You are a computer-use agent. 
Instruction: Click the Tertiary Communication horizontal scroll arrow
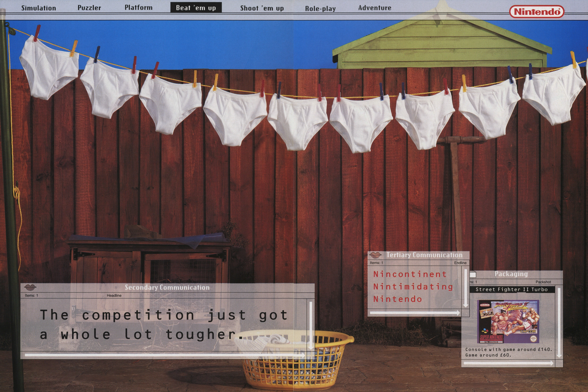[415, 313]
